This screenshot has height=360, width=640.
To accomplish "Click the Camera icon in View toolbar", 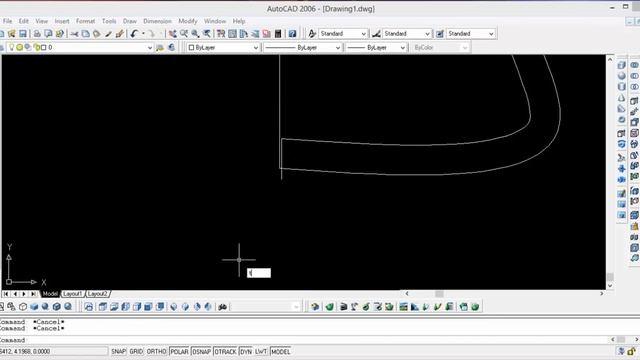I will pyautogui.click(x=222, y=307).
